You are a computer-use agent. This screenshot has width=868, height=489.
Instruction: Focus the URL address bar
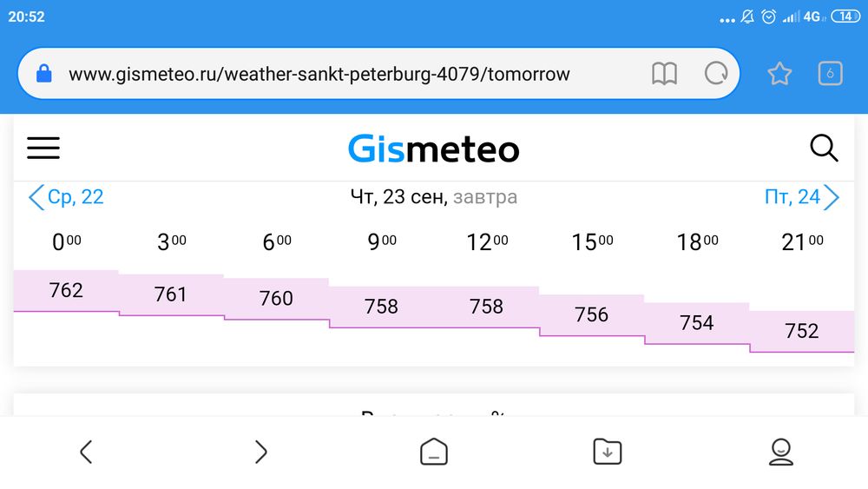point(347,74)
